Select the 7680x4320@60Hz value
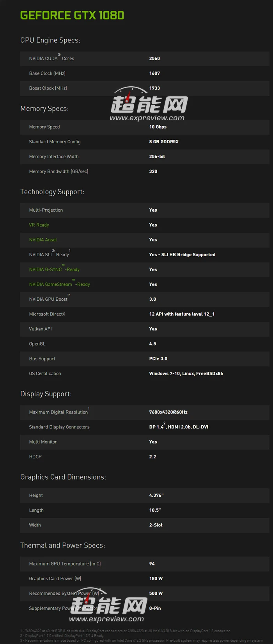 [x=168, y=412]
